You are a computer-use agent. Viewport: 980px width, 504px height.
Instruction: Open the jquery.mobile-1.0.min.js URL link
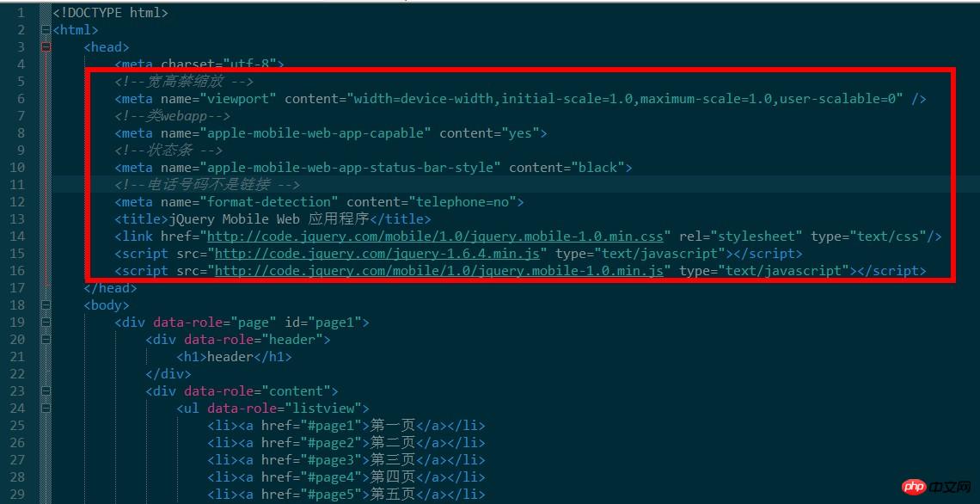click(x=438, y=271)
